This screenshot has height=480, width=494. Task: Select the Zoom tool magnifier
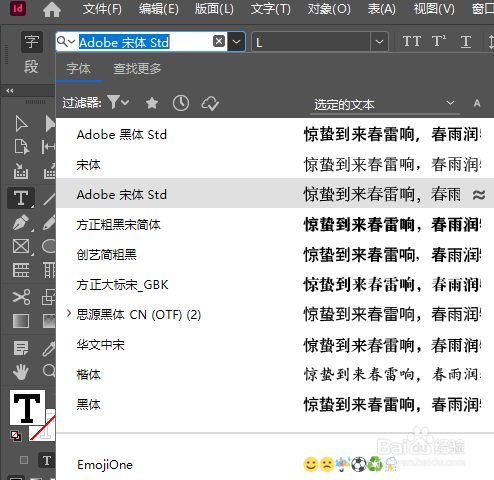(49, 371)
